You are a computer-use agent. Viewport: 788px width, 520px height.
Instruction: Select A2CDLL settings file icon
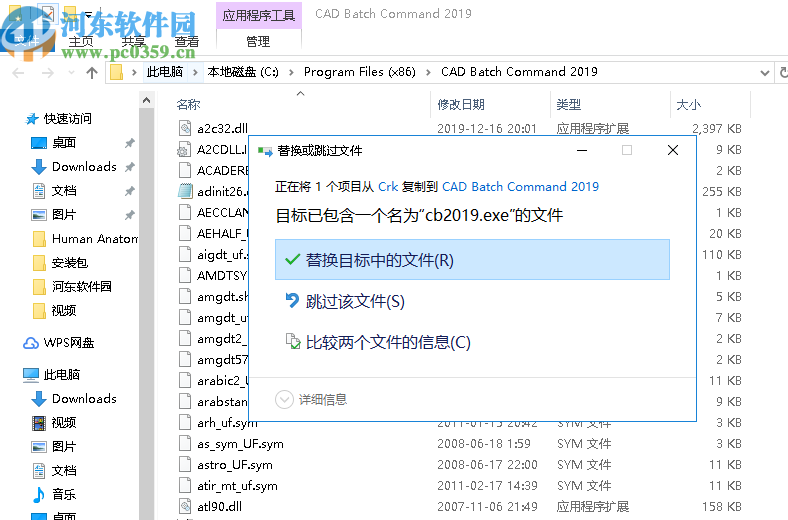pos(184,150)
